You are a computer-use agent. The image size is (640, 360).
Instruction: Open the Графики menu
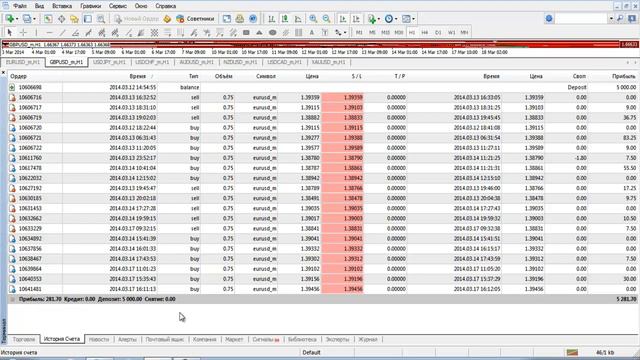click(91, 6)
